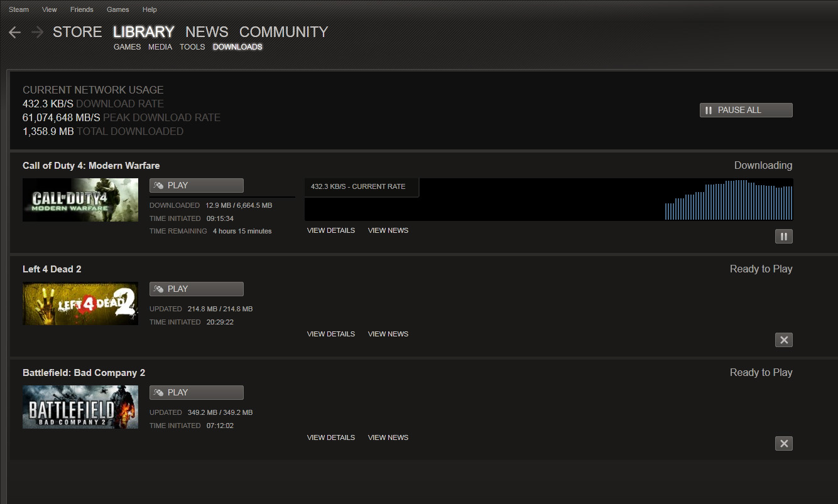The width and height of the screenshot is (838, 504).
Task: Click the Call of Duty 4 cover image
Action: pyautogui.click(x=80, y=200)
